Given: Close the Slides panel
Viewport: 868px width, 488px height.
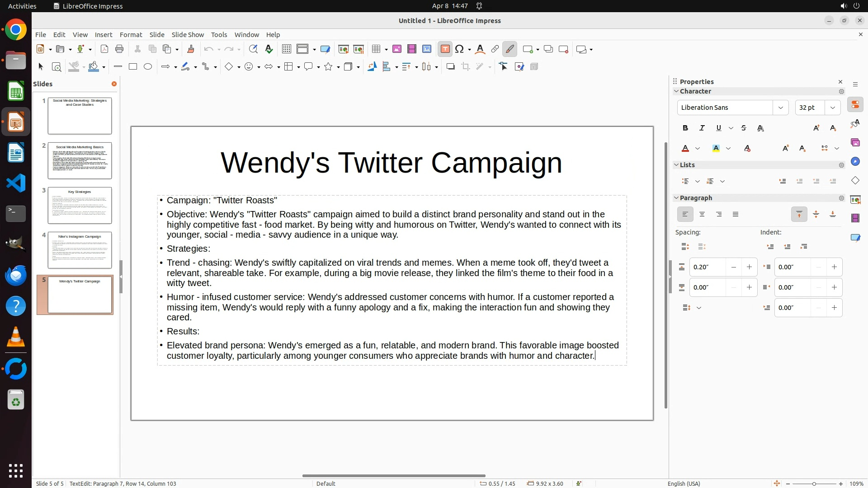Looking at the screenshot, I should point(114,84).
